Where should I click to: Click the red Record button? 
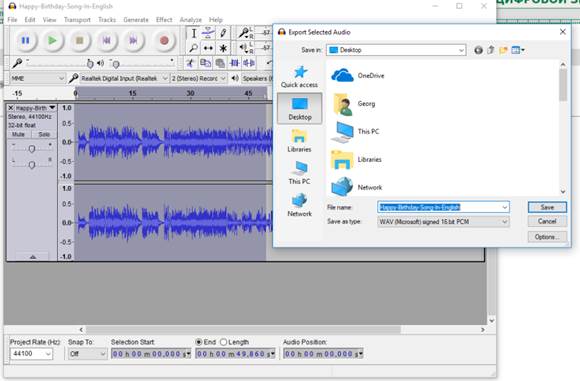click(x=164, y=40)
